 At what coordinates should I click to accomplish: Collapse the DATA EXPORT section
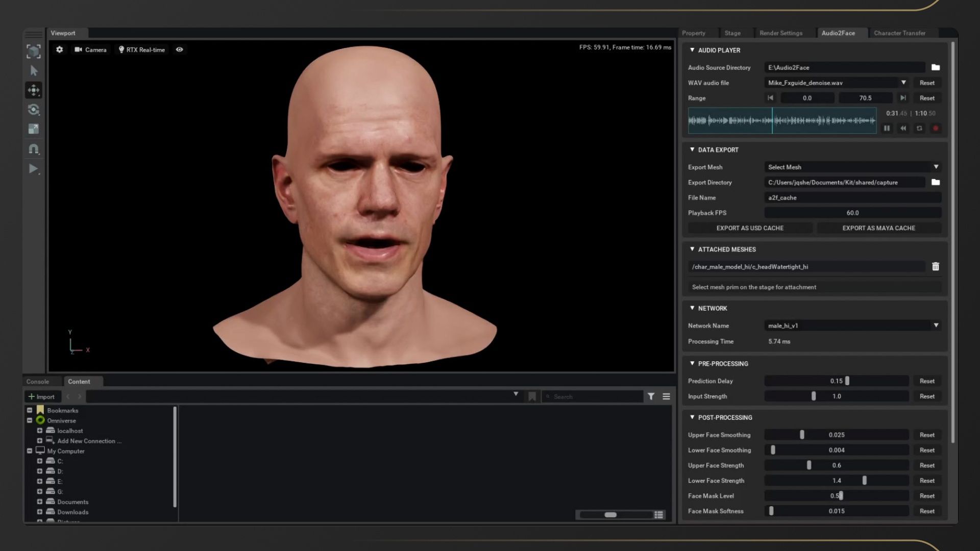pos(692,149)
